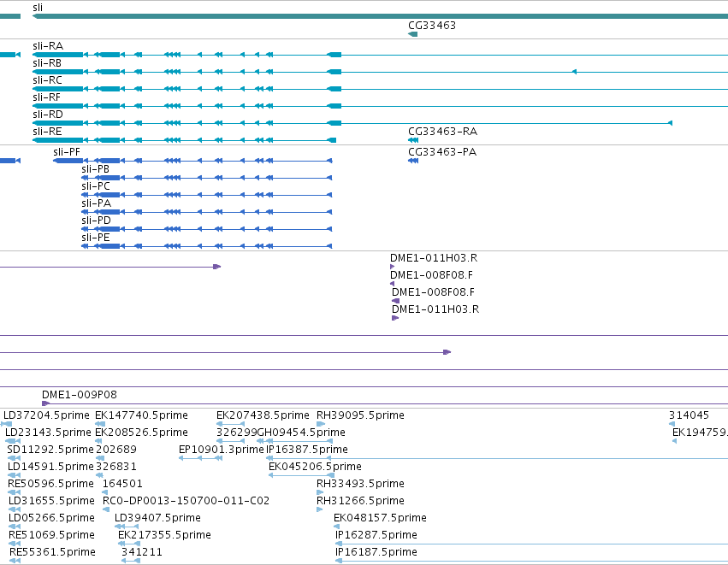Select the sli-PC protein label
Image resolution: width=728 pixels, height=565 pixels.
(96, 186)
